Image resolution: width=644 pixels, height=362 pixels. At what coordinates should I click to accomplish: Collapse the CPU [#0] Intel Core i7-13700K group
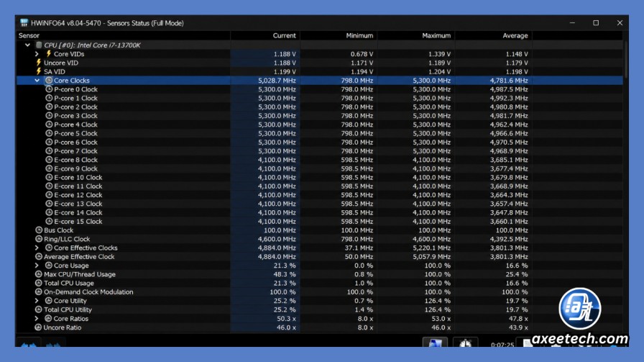point(27,45)
